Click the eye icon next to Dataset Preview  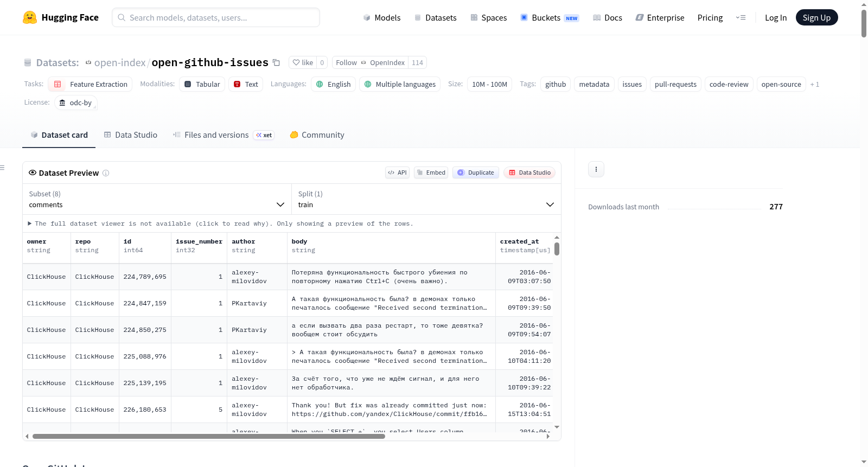33,172
